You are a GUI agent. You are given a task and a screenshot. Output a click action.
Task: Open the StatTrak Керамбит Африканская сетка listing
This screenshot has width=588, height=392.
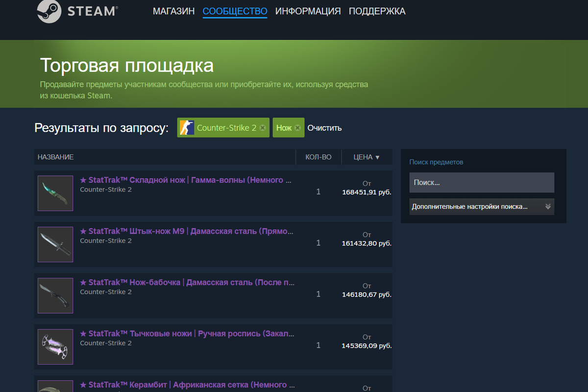click(186, 385)
